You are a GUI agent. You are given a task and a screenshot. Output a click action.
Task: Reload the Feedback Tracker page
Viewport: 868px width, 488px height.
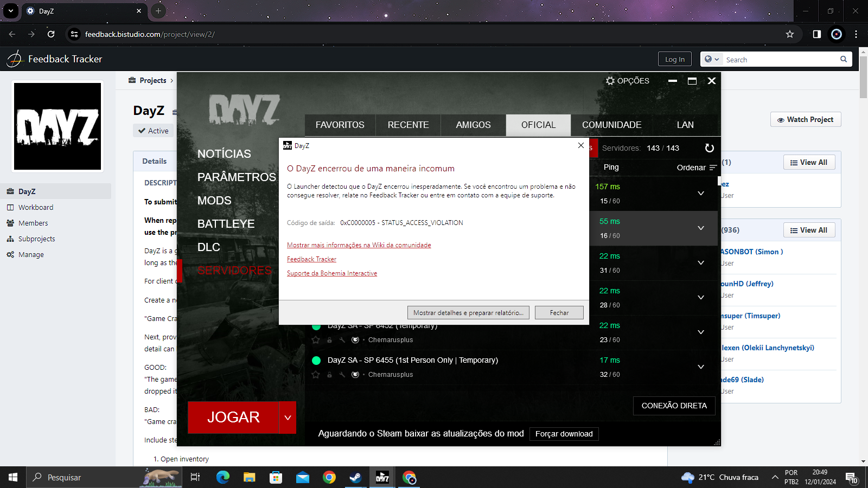click(x=51, y=34)
